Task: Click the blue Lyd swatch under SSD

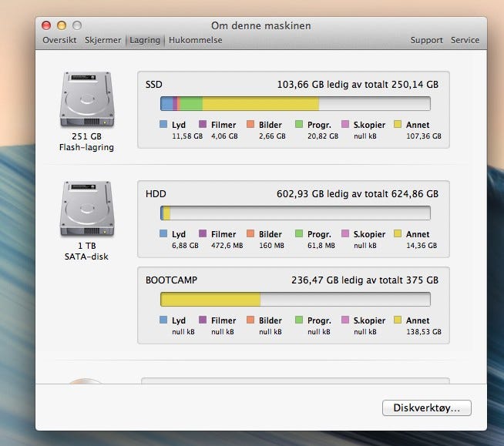Action: [x=164, y=124]
